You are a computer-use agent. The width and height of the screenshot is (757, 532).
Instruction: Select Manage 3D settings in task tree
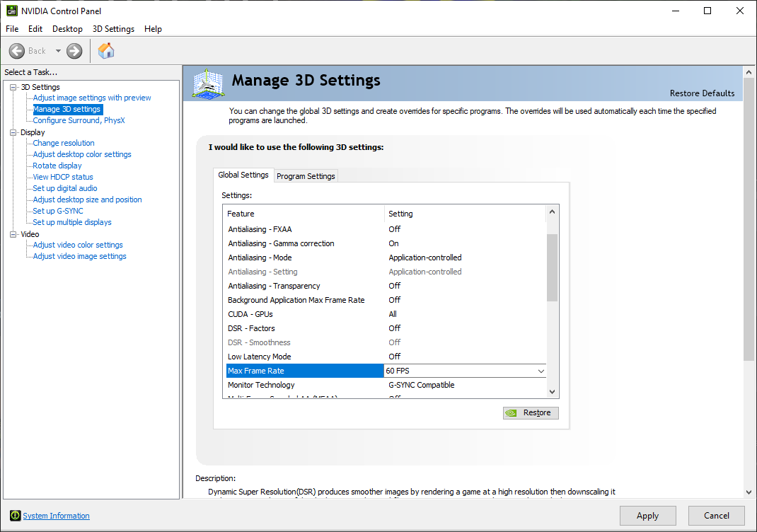coord(67,109)
